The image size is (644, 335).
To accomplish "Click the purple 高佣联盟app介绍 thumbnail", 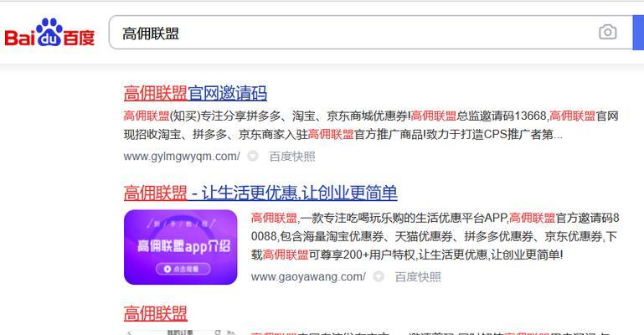I will coord(180,247).
